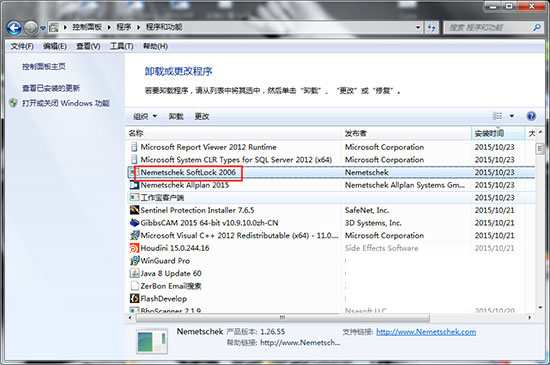
Task: Click the shield icon beside Windows 功能
Action: 13,103
